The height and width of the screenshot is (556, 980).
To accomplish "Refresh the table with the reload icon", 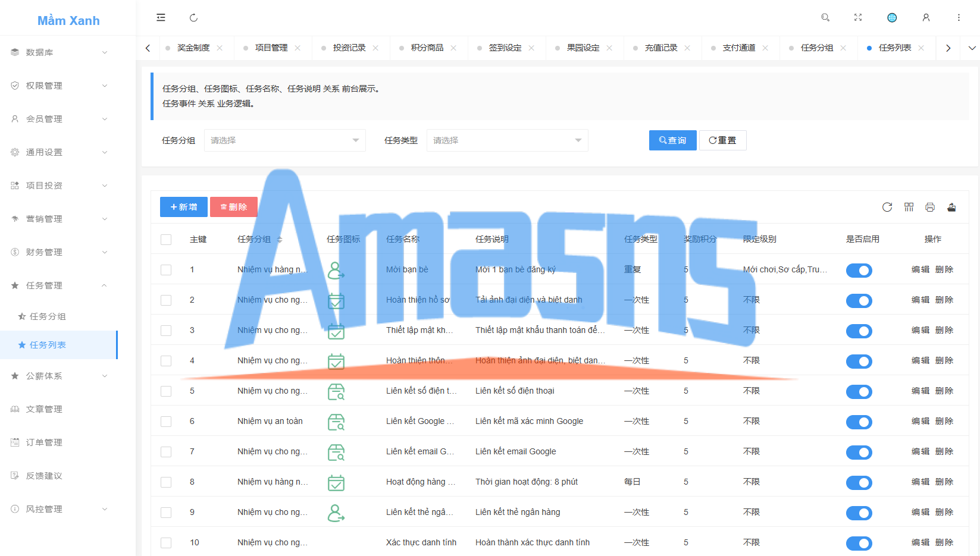I will 887,207.
